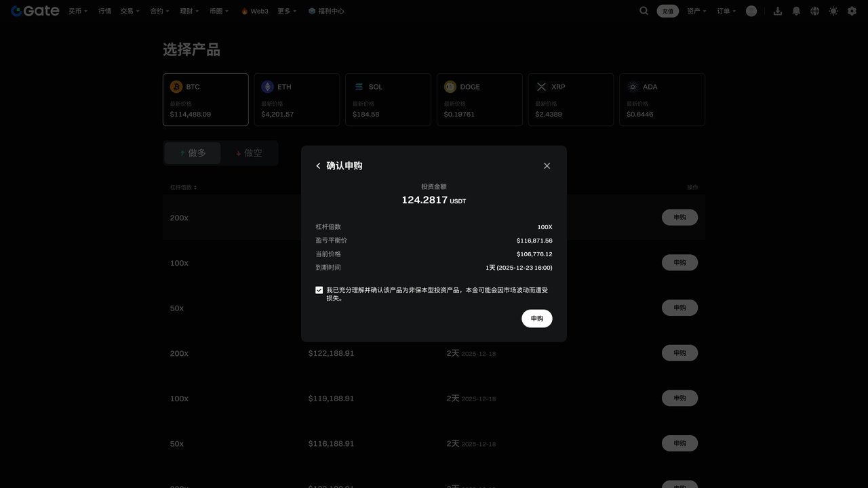868x488 pixels.
Task: Close the 确认申购 confirmation dialog
Action: (547, 166)
